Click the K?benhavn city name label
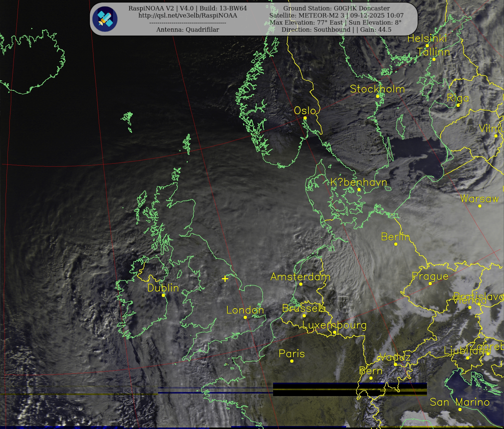The width and height of the screenshot is (504, 429). [x=359, y=182]
